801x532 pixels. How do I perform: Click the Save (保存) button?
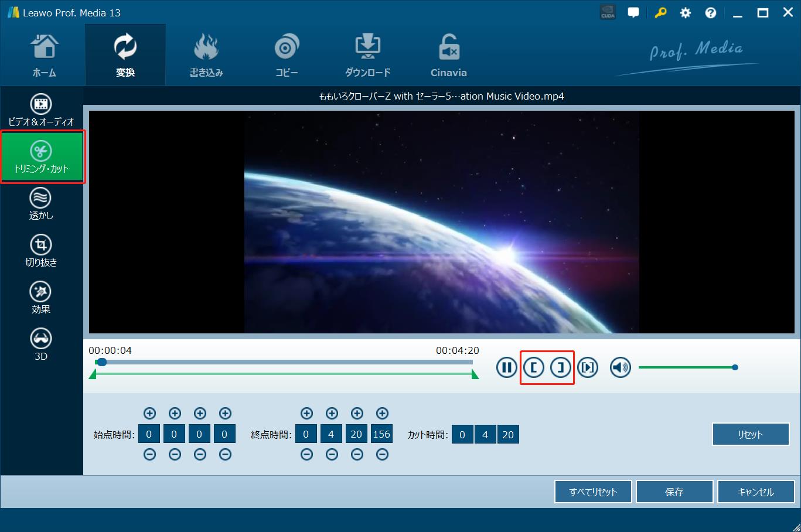(x=674, y=492)
